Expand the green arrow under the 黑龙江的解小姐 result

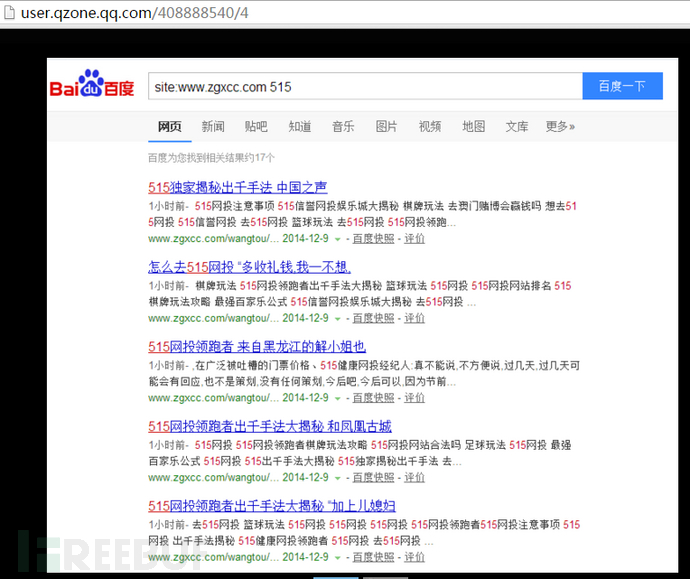click(338, 399)
